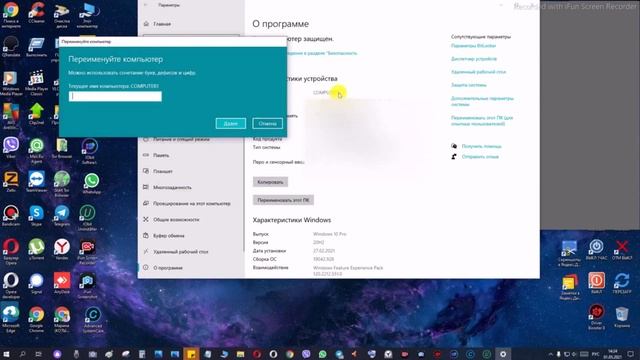Click the taskbar search icon

[x=22, y=354]
